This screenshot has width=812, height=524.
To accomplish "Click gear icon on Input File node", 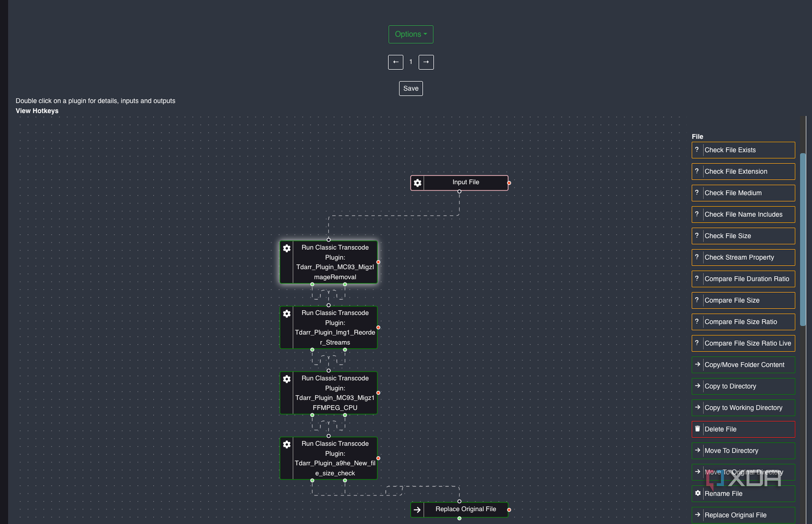I will coord(417,183).
